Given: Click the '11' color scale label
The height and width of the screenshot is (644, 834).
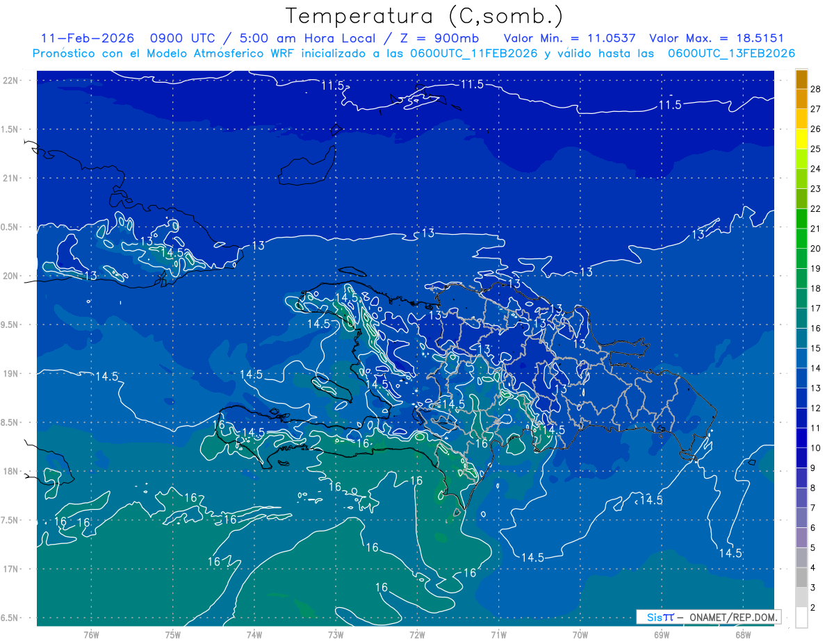Looking at the screenshot, I should point(816,428).
